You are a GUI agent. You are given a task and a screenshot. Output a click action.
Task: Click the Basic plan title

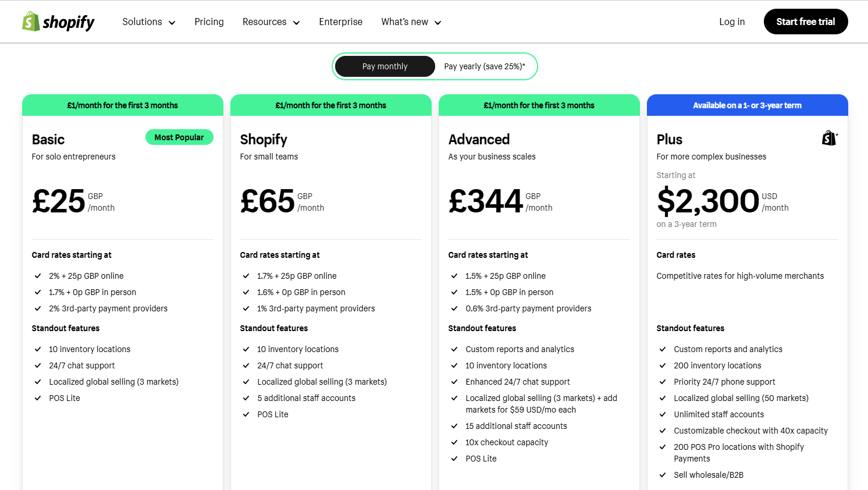[48, 140]
